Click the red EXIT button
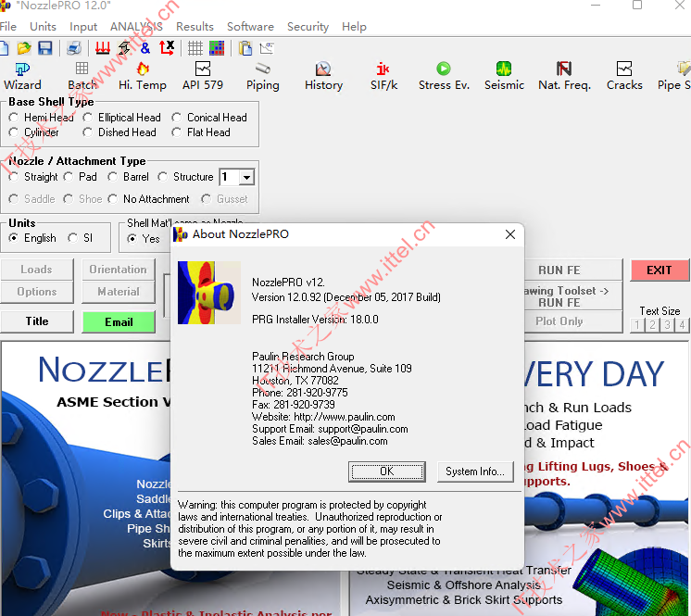The width and height of the screenshot is (691, 616). click(x=660, y=270)
